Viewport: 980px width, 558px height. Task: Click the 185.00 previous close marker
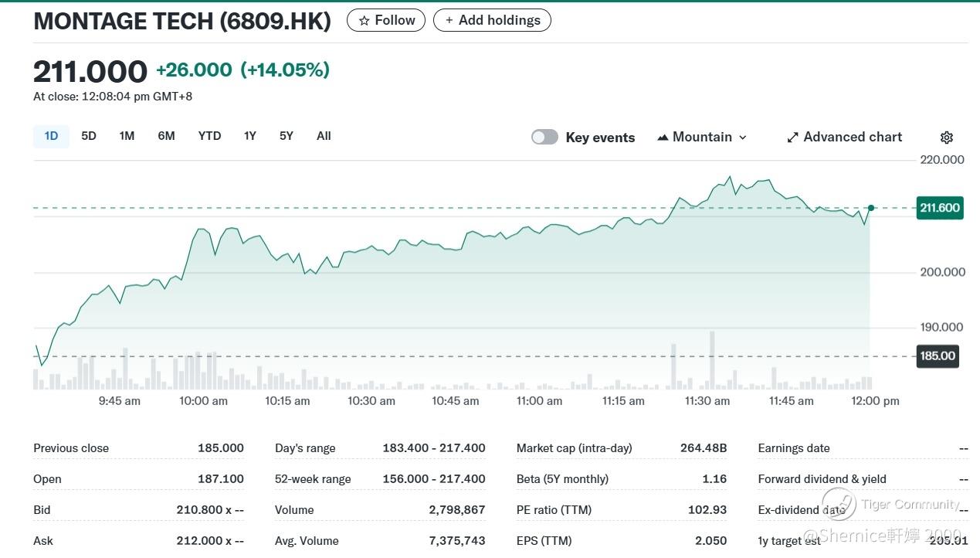(x=938, y=356)
